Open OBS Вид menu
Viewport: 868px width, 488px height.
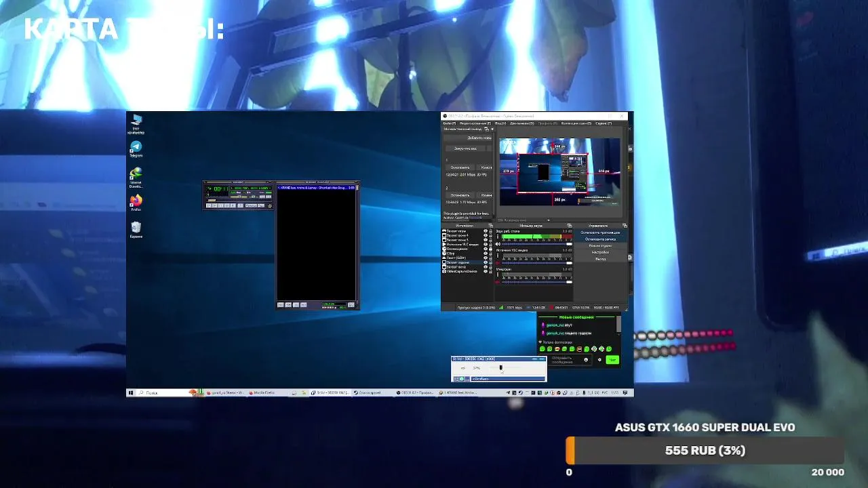click(500, 123)
